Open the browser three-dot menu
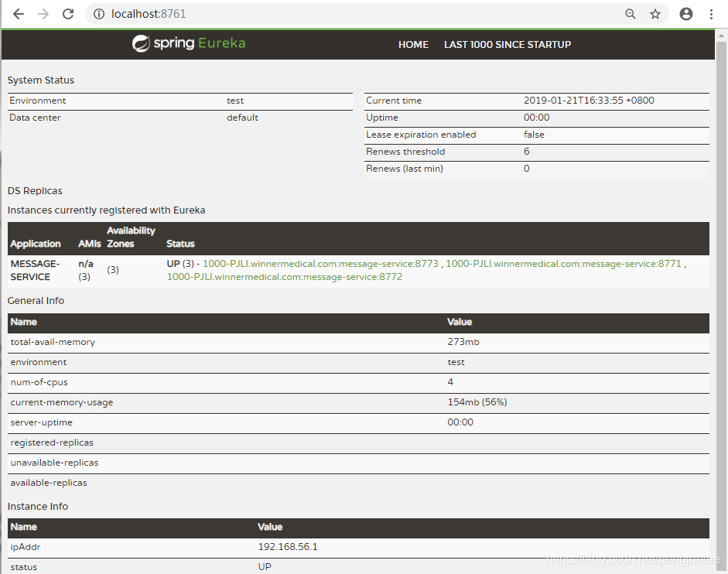728x574 pixels. pyautogui.click(x=711, y=14)
